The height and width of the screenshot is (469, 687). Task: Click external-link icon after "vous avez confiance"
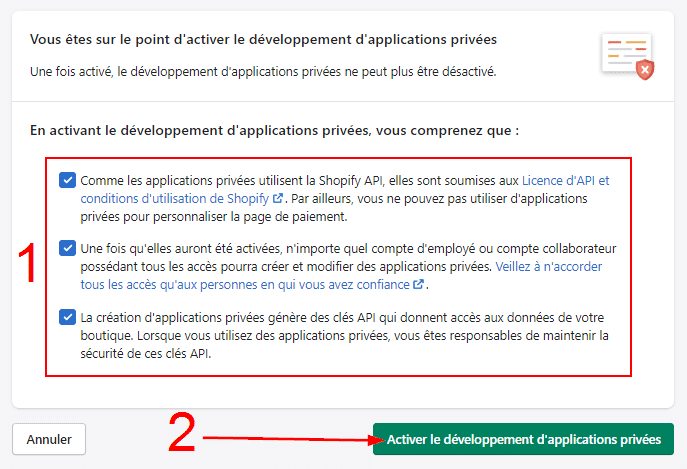coord(419,285)
